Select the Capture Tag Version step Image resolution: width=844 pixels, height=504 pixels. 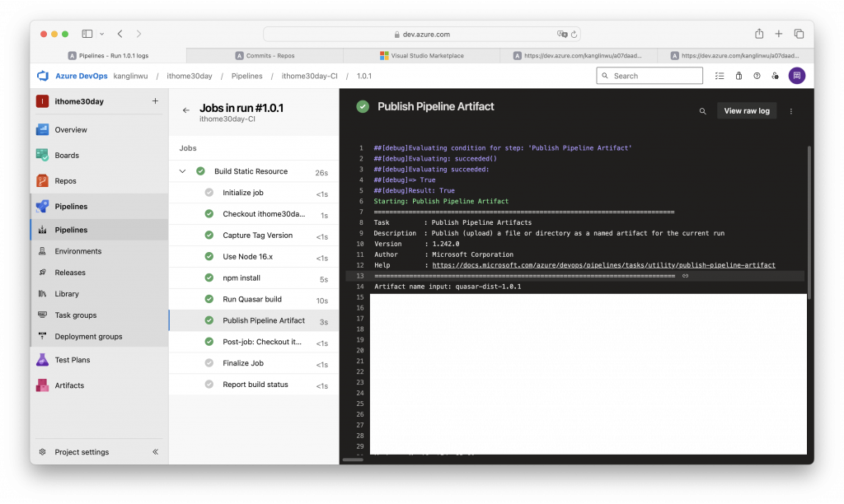pos(254,235)
